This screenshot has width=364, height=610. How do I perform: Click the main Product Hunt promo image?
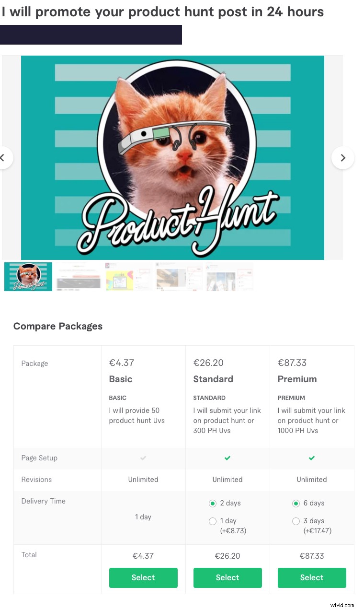point(172,157)
